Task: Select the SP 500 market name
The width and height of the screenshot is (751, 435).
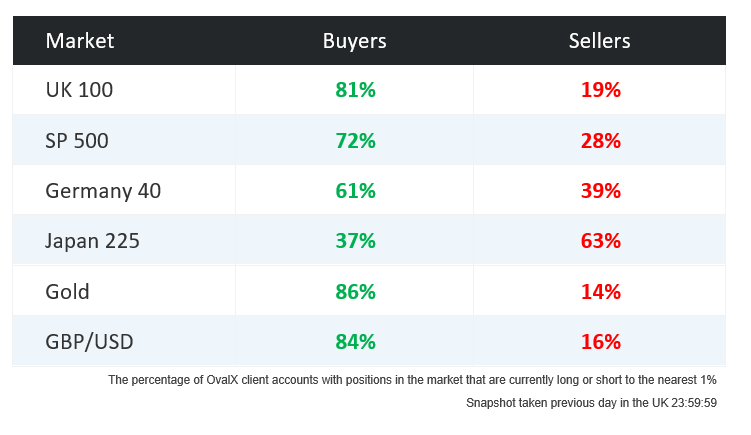Action: point(77,141)
